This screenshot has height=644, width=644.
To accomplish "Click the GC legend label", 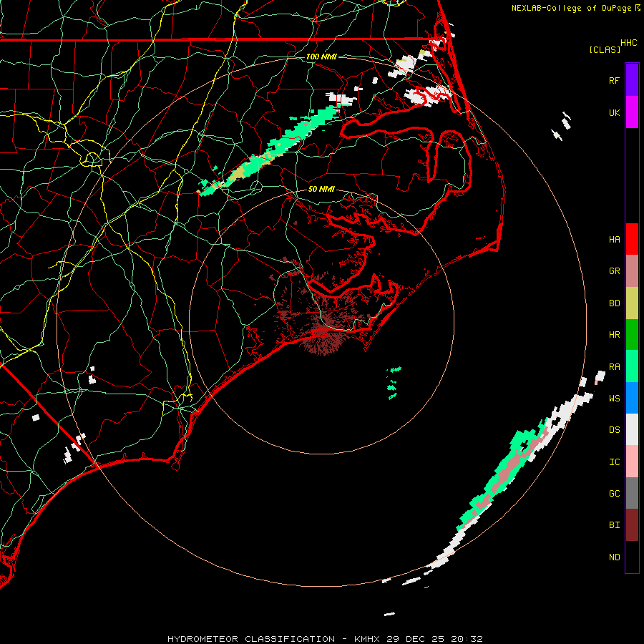I will point(614,494).
